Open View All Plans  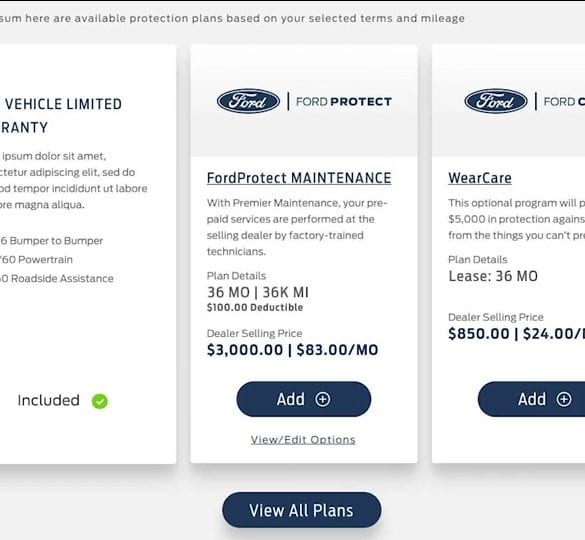coord(301,510)
